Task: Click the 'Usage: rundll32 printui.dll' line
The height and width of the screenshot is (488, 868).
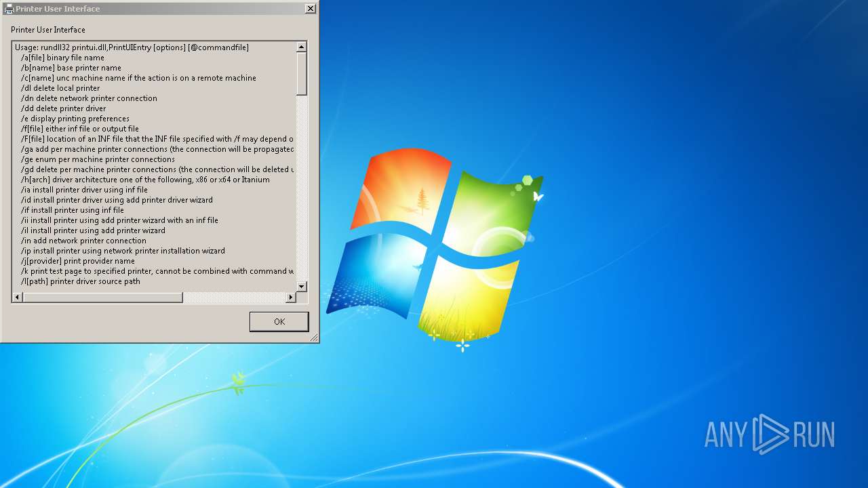Action: click(x=132, y=47)
